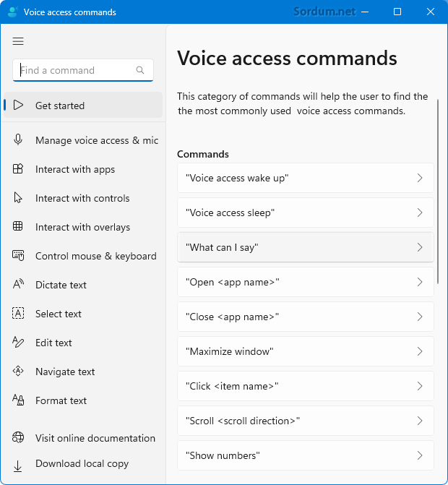Click the microphone icon for voice access
448x485 pixels.
point(18,140)
